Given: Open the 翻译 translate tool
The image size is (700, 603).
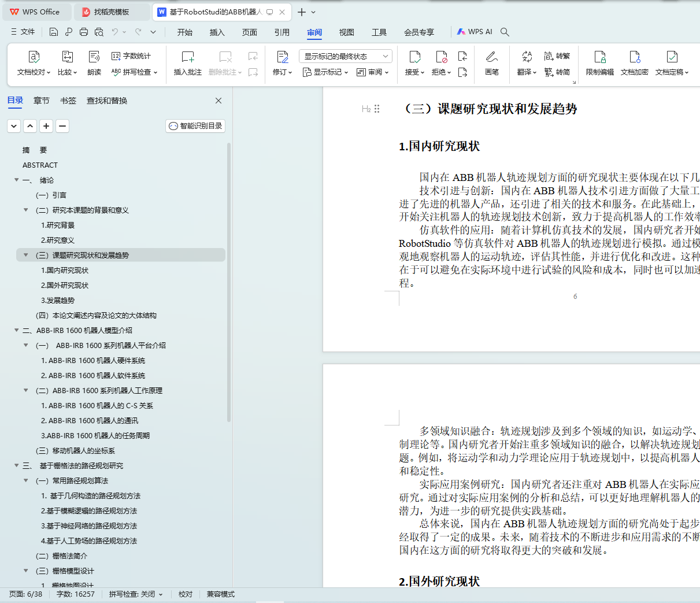Looking at the screenshot, I should pyautogui.click(x=527, y=64).
